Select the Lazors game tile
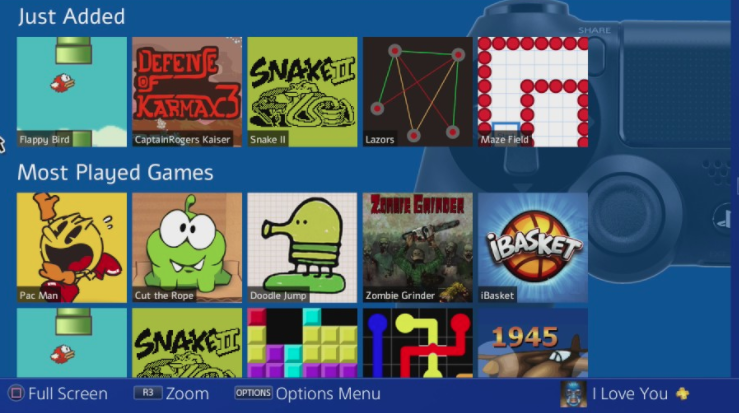The image size is (739, 413). (x=418, y=92)
